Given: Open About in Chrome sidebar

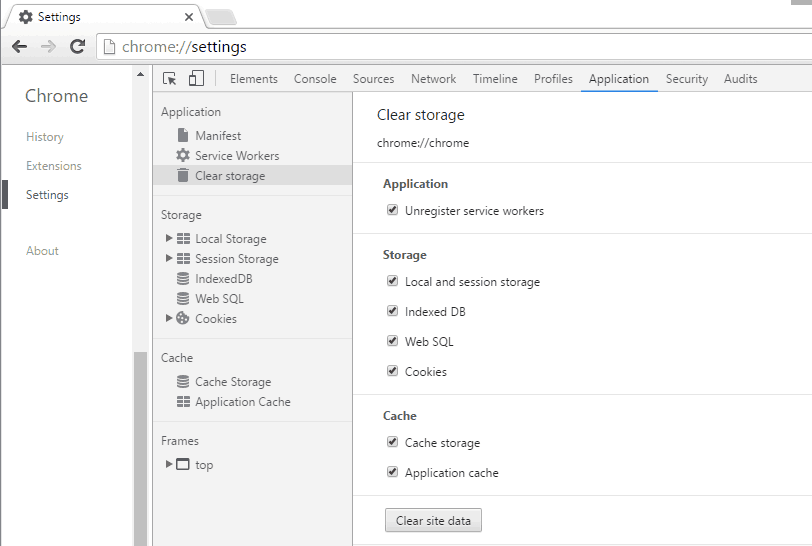Looking at the screenshot, I should [42, 251].
